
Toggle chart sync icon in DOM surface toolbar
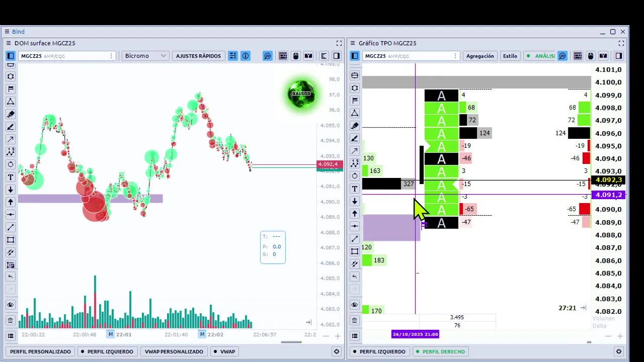coord(268,56)
